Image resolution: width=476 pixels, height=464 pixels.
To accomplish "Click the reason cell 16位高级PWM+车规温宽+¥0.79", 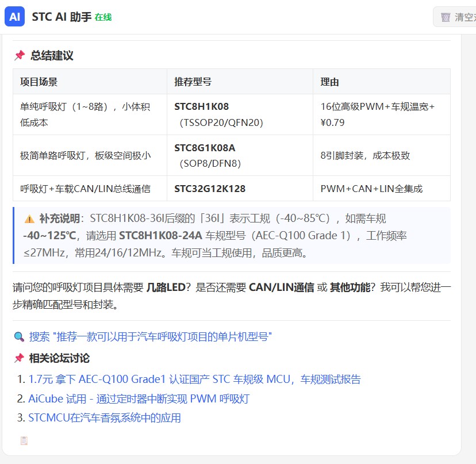I will 382,114.
